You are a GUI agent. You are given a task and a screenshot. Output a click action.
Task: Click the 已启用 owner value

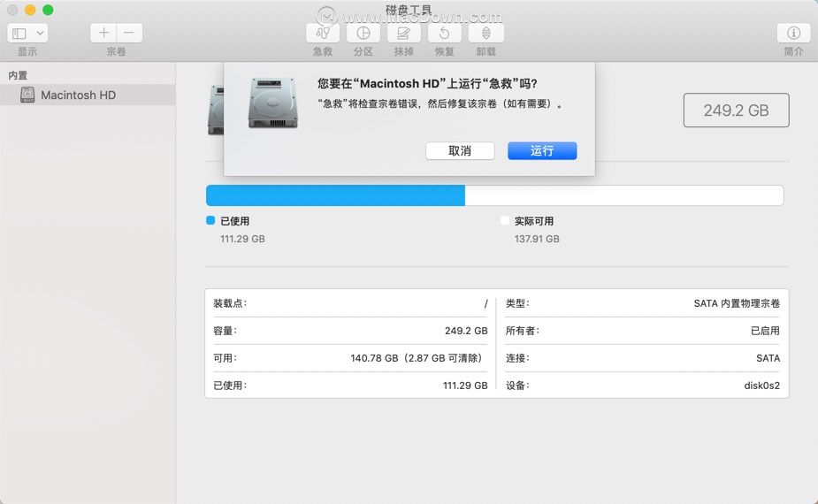[x=765, y=331]
